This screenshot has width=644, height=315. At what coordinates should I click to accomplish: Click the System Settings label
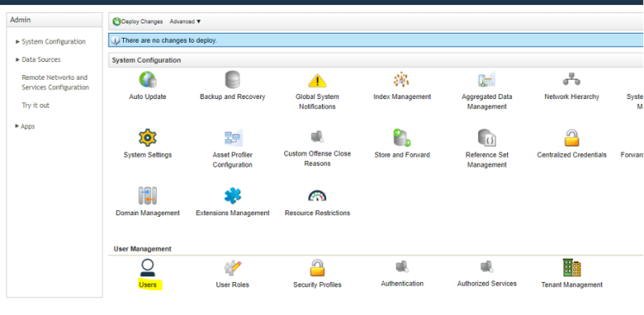pyautogui.click(x=147, y=155)
